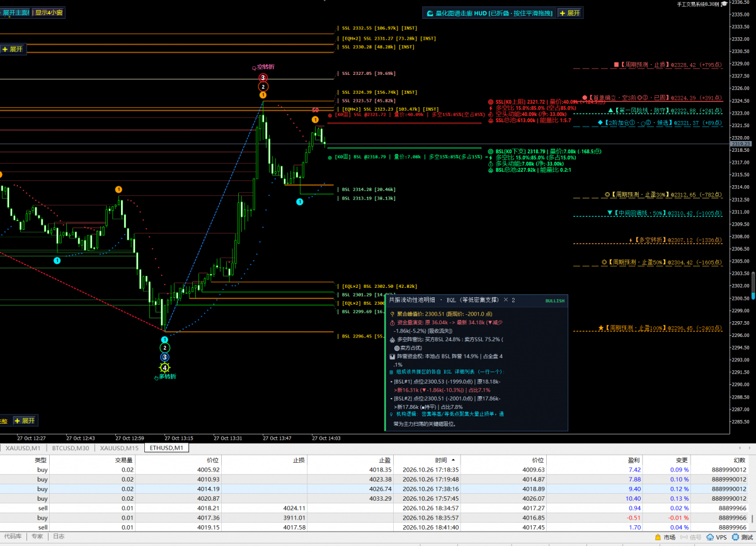Viewport: 756px width, 546px height.
Task: Click the red circle marker numbered 3
Action: click(x=263, y=77)
